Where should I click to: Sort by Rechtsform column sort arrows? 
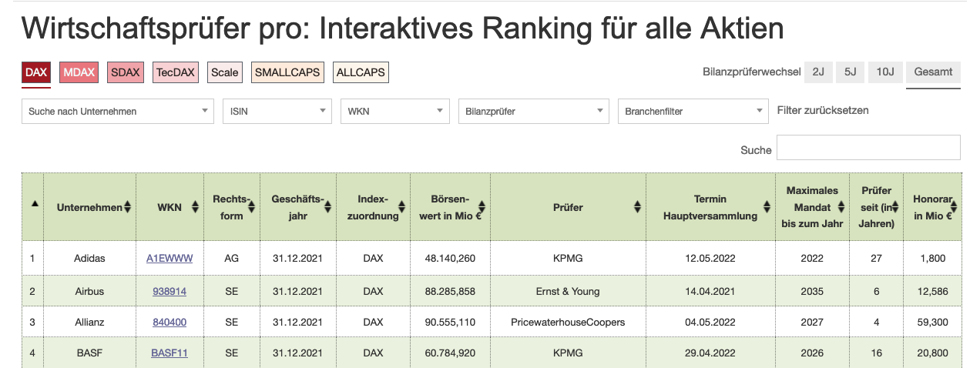click(x=250, y=207)
